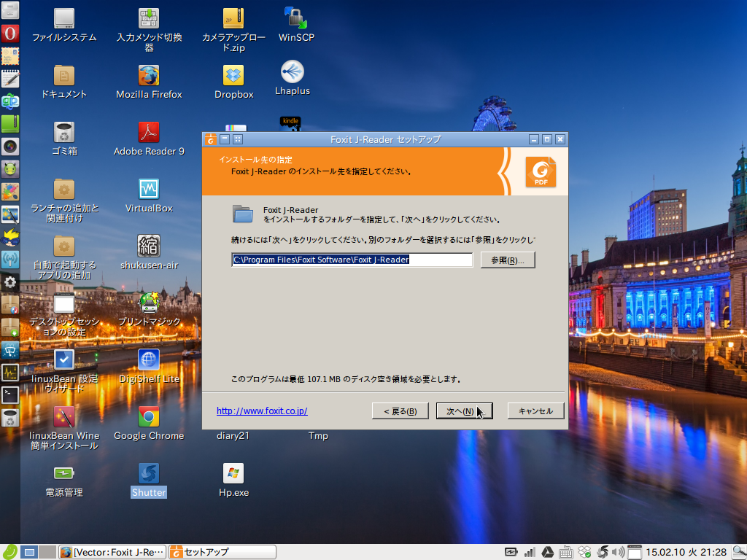Launch shukusen-air desktop icon
This screenshot has width=747, height=560.
(x=149, y=246)
